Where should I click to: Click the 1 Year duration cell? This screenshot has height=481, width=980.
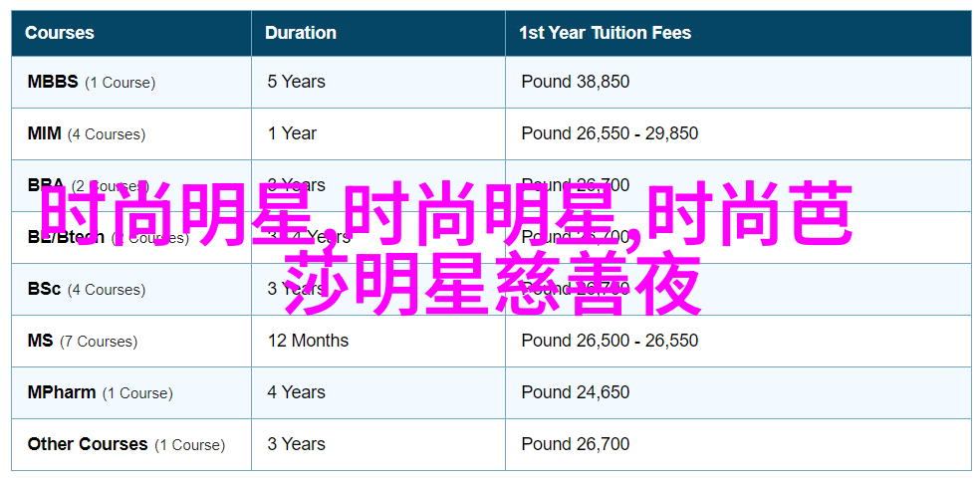(x=292, y=133)
